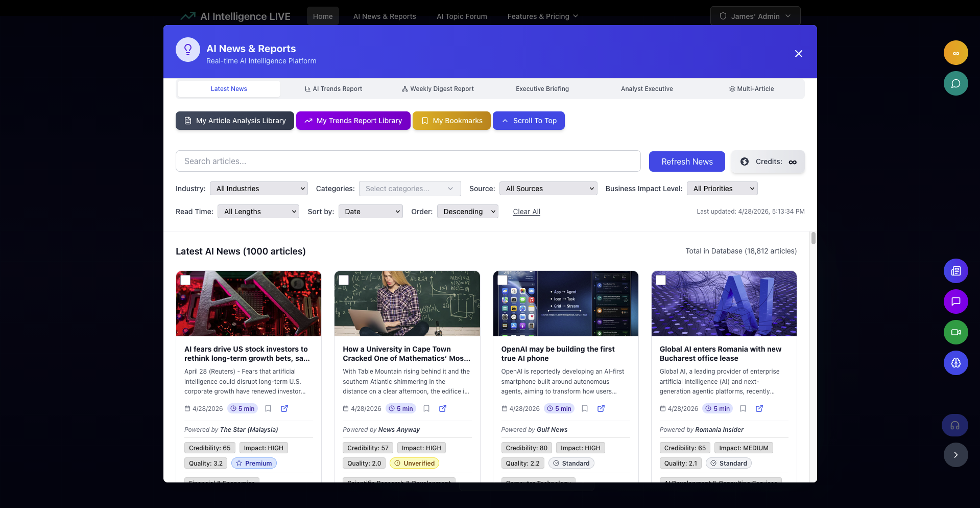Expand the James' Admin account menu

click(755, 16)
